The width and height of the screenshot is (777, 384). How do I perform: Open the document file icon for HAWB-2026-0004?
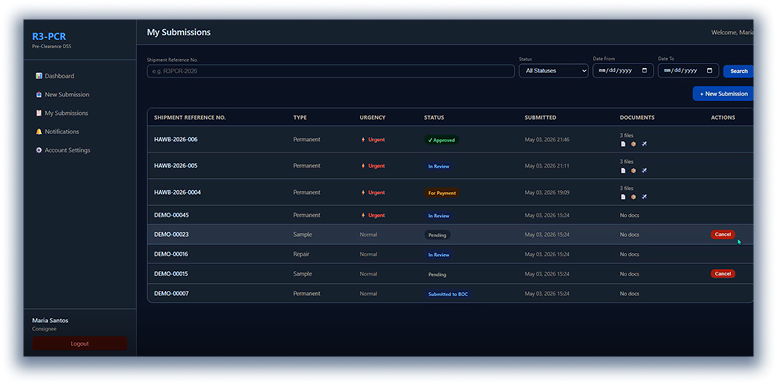pyautogui.click(x=623, y=197)
